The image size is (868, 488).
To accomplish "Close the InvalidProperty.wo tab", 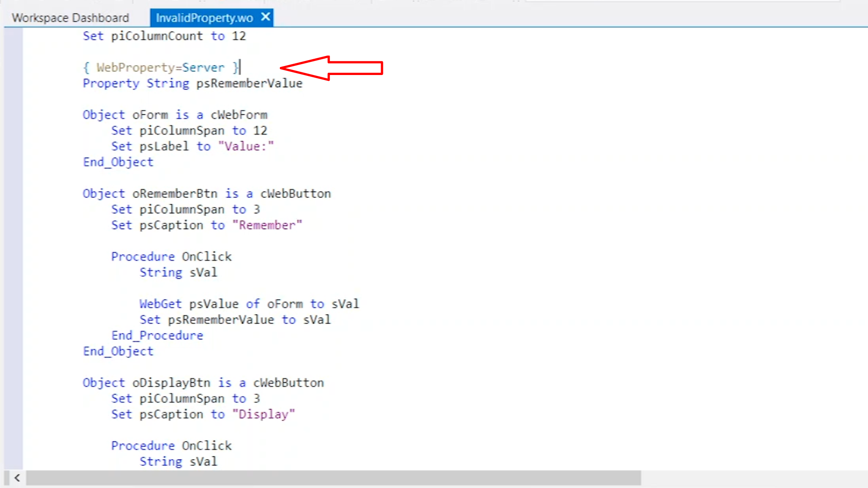I will tap(266, 17).
